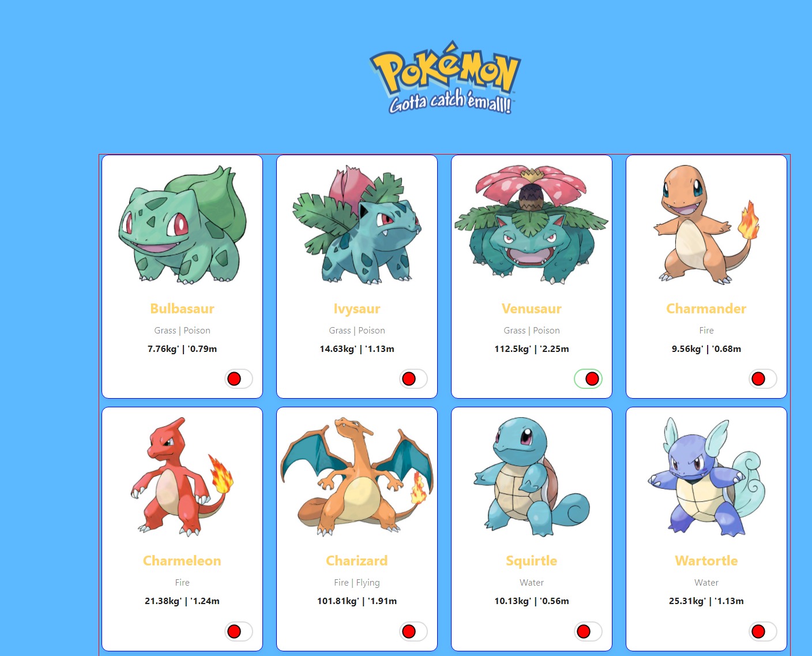Switch off the Venusaur toggle

588,379
